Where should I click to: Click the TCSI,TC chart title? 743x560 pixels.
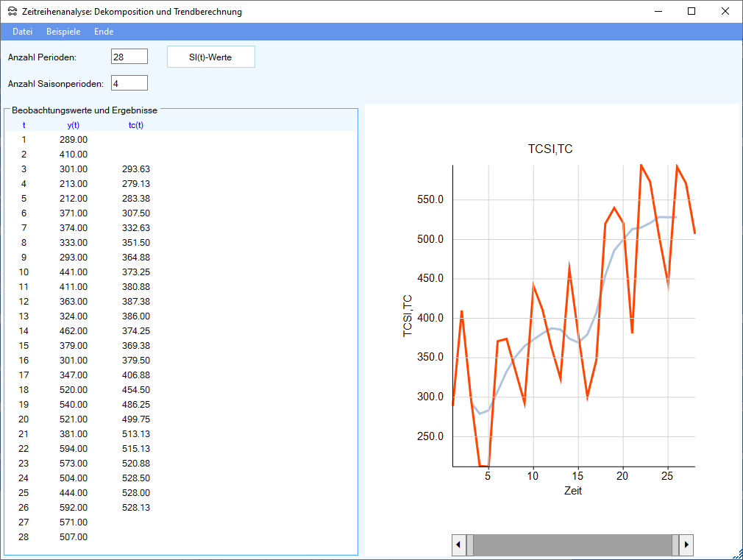pos(550,149)
